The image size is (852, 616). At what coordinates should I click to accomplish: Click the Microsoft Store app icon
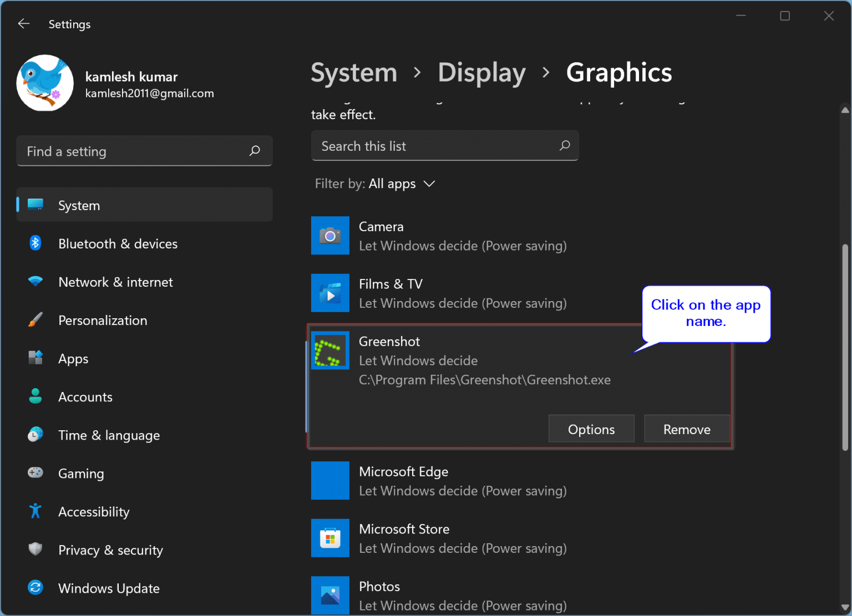[x=330, y=538]
